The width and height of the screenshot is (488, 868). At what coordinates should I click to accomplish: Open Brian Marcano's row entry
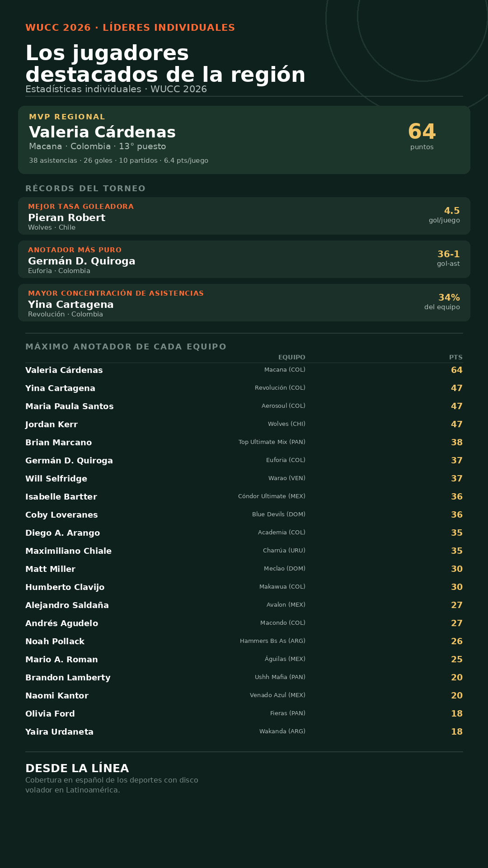(244, 442)
